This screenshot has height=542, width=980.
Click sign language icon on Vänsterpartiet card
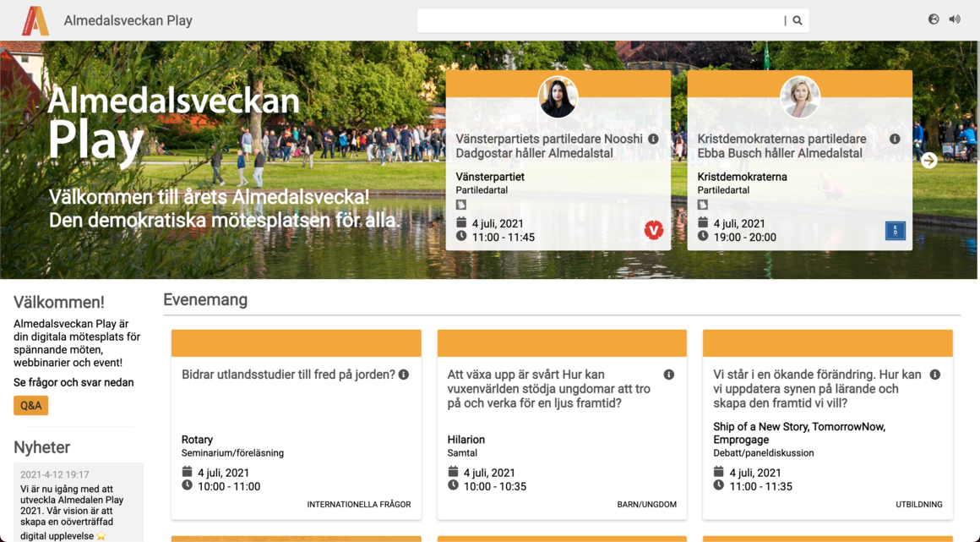461,205
